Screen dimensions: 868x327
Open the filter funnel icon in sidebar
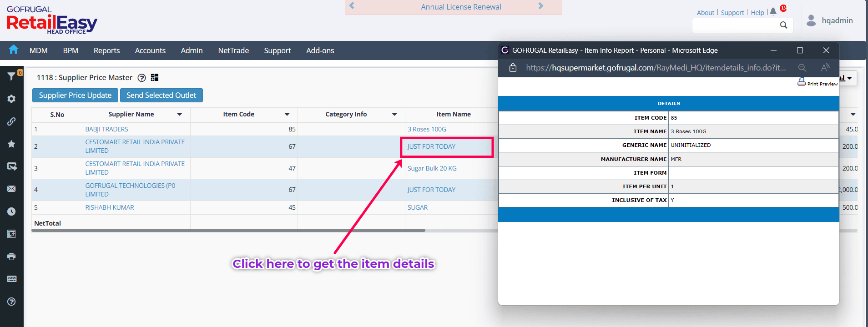coord(11,76)
